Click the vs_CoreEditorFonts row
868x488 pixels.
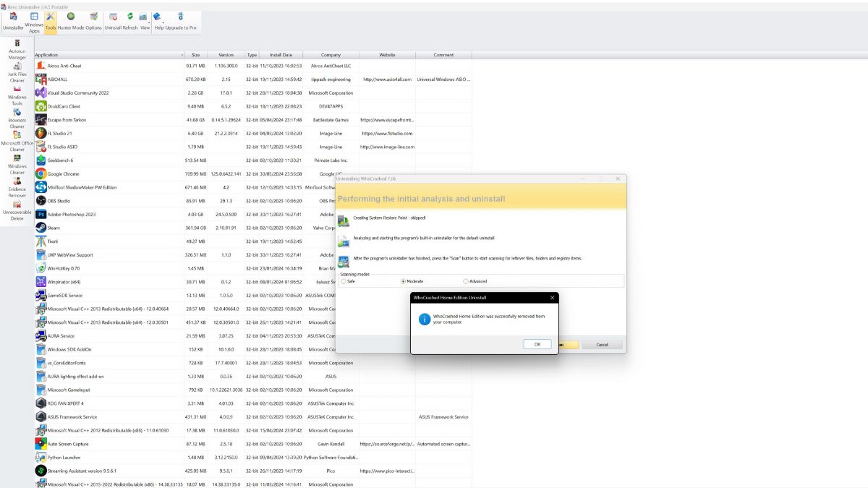253,363
